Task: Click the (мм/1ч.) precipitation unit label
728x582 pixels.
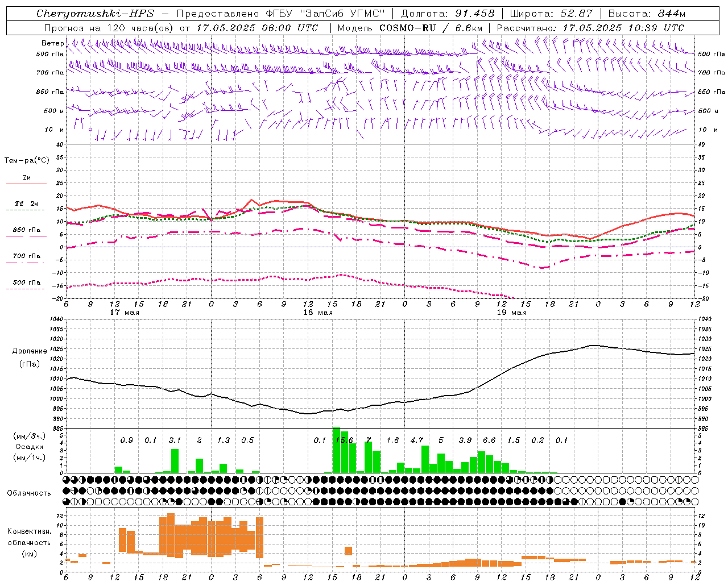Action: (28, 458)
